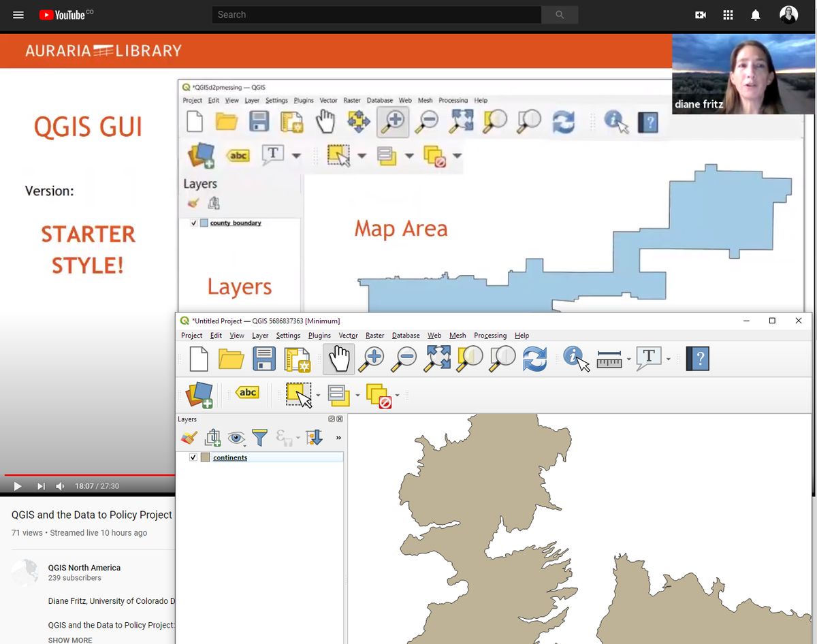
Task: Skip to the next video
Action: (41, 486)
